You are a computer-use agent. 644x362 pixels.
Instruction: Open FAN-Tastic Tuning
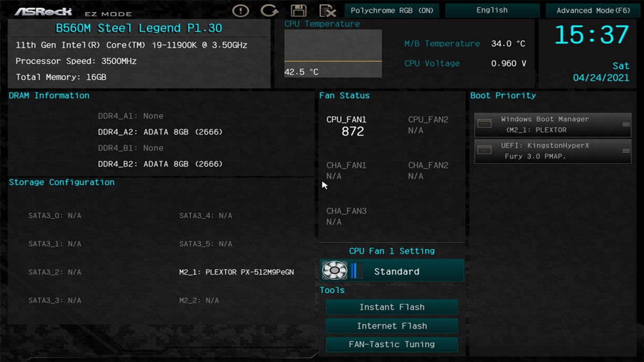392,344
